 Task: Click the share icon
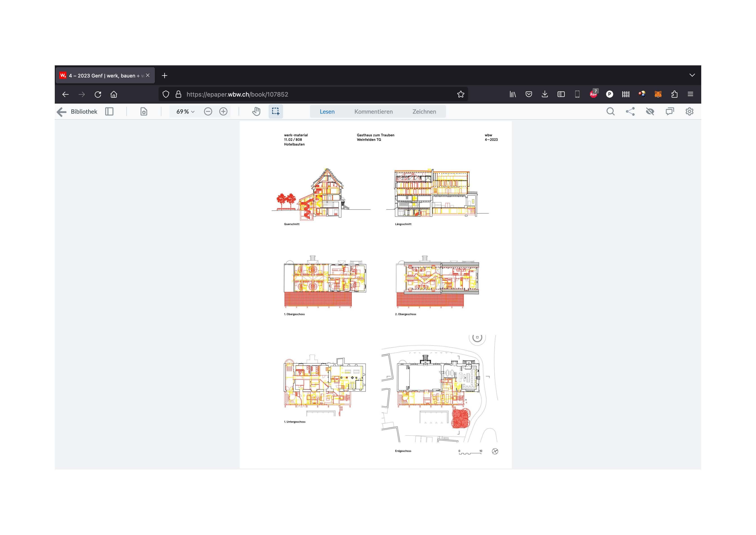(630, 112)
